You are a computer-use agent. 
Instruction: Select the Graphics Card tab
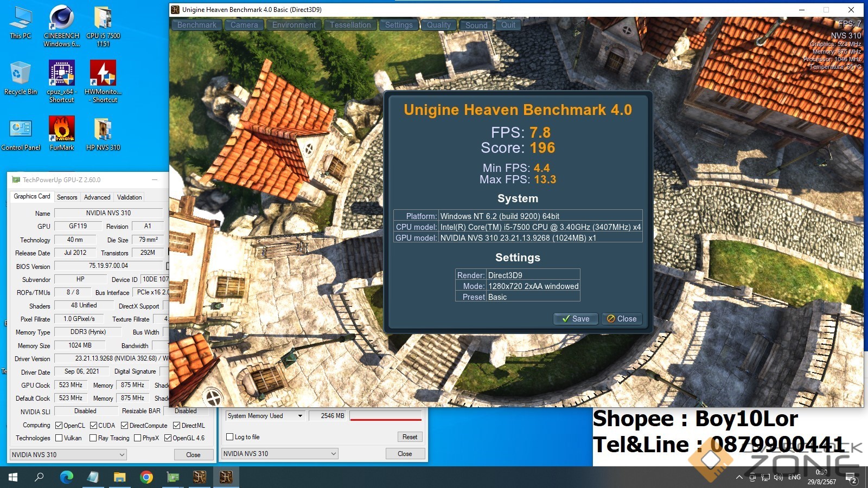[31, 197]
